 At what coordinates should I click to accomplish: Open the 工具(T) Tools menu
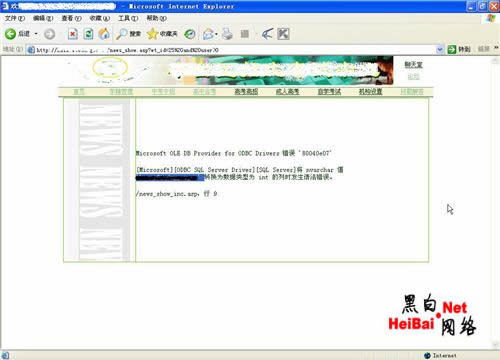(128, 18)
